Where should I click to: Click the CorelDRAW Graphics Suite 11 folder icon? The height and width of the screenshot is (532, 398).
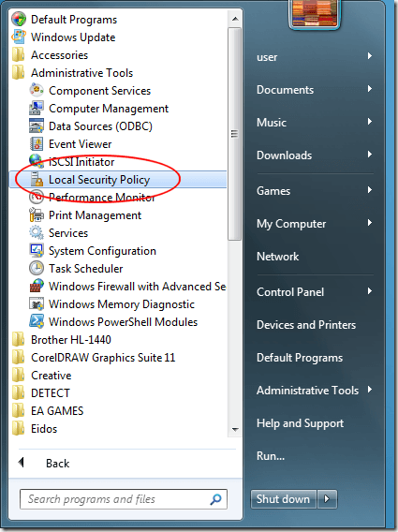coord(19,357)
